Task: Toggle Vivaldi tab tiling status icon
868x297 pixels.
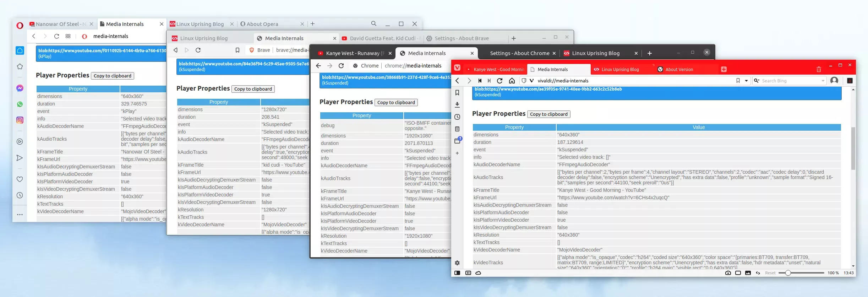Action: coord(468,273)
